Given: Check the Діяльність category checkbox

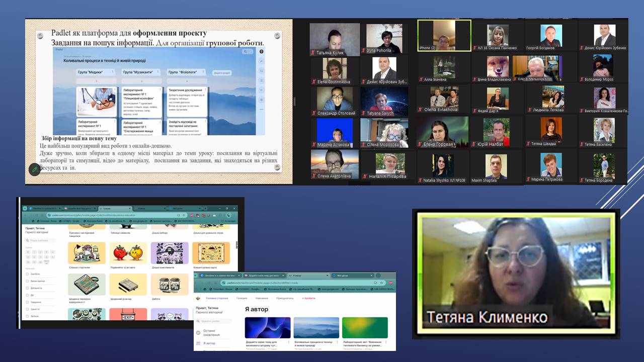Looking at the screenshot, I should (x=27, y=288).
